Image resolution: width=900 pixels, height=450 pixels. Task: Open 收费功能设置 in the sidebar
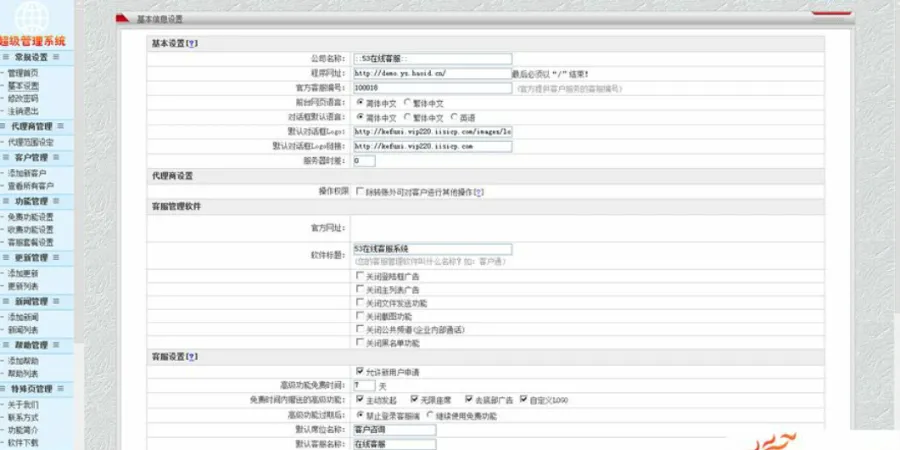30,230
